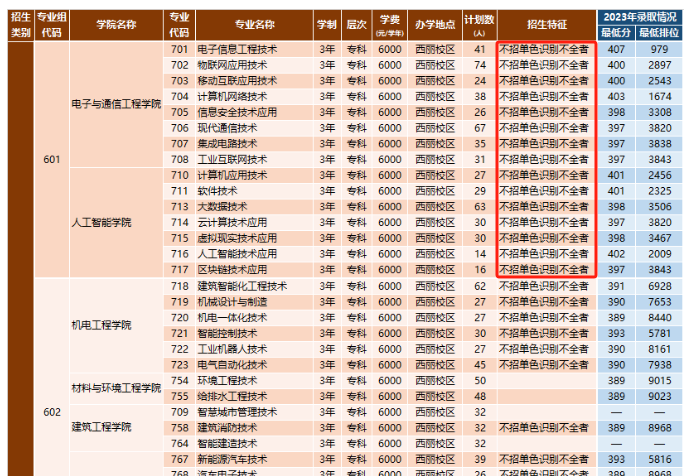688x476 pixels.
Task: Select the major 信息安全技术应用
Action: click(x=254, y=113)
